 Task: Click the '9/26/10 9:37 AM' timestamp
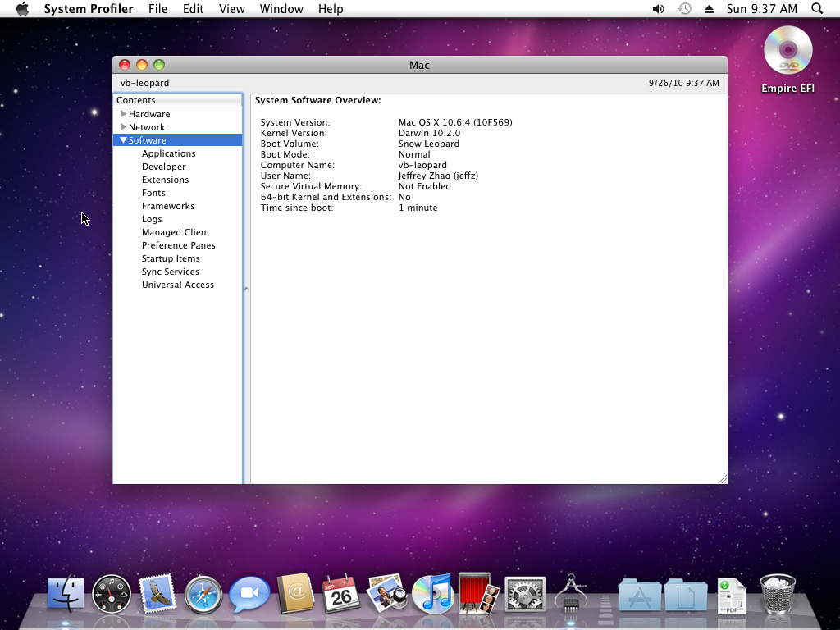(x=684, y=83)
